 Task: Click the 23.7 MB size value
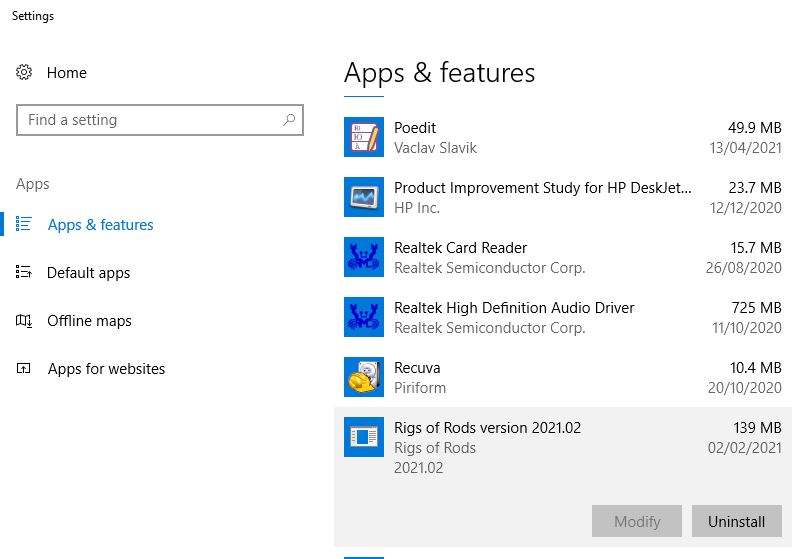click(x=754, y=187)
